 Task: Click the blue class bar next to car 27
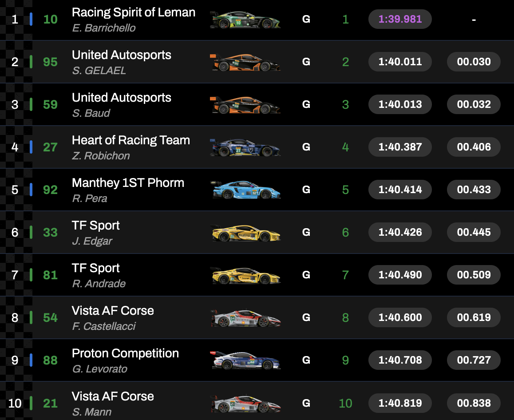pyautogui.click(x=31, y=147)
